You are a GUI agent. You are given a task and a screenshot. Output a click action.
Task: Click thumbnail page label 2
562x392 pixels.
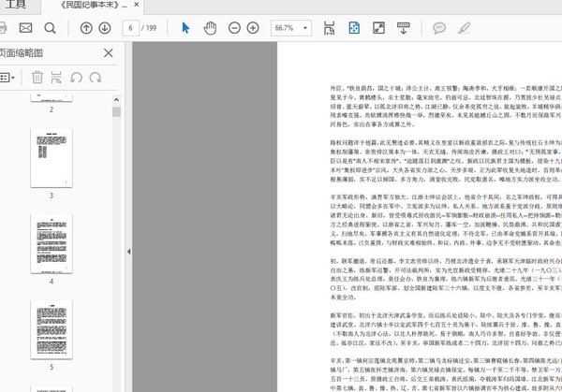[x=52, y=109]
